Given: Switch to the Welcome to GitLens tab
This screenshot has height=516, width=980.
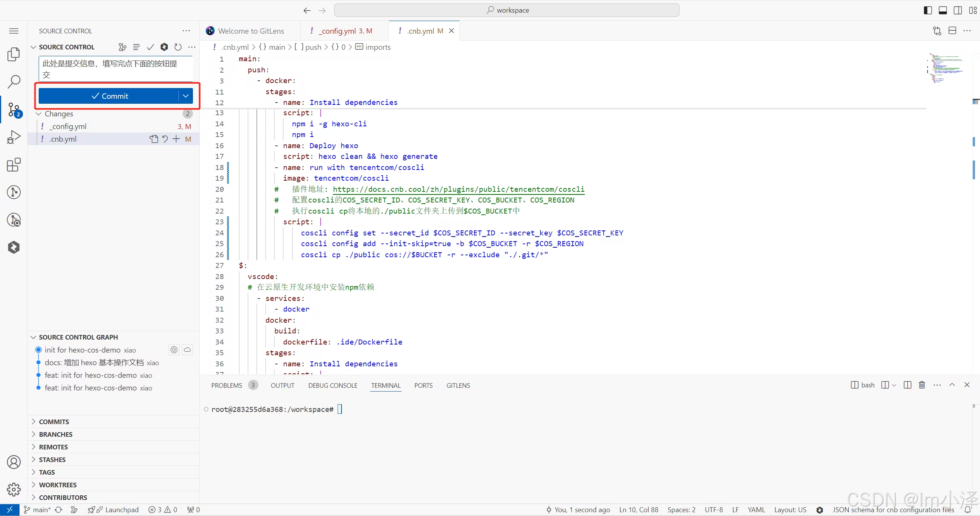Looking at the screenshot, I should pos(250,31).
